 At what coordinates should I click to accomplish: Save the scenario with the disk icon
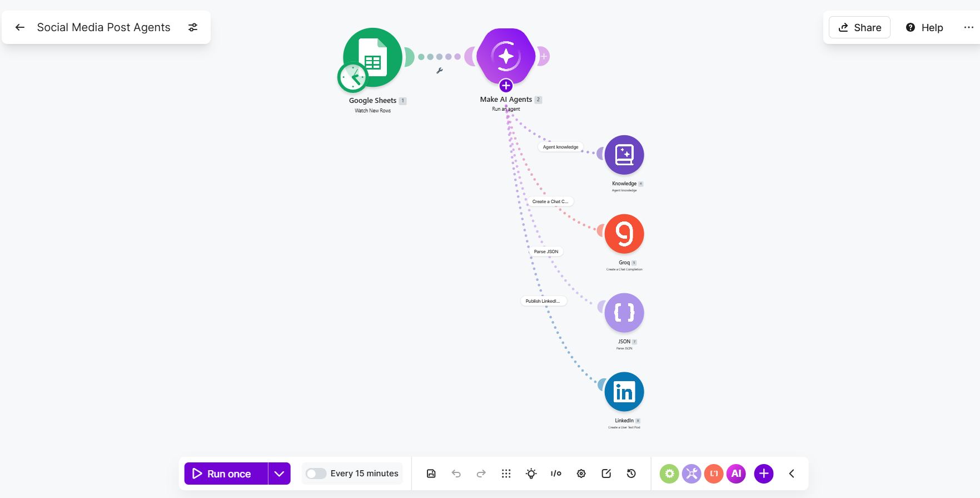pyautogui.click(x=431, y=474)
